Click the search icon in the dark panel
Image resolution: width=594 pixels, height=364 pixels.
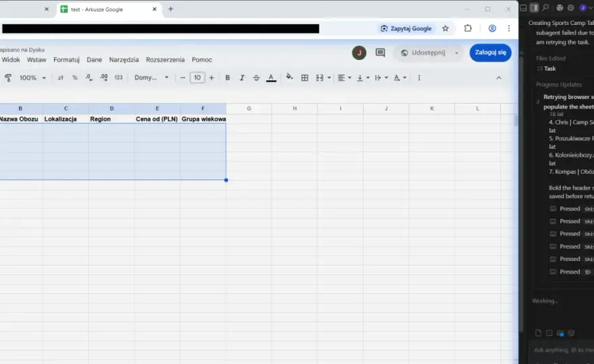point(545,7)
